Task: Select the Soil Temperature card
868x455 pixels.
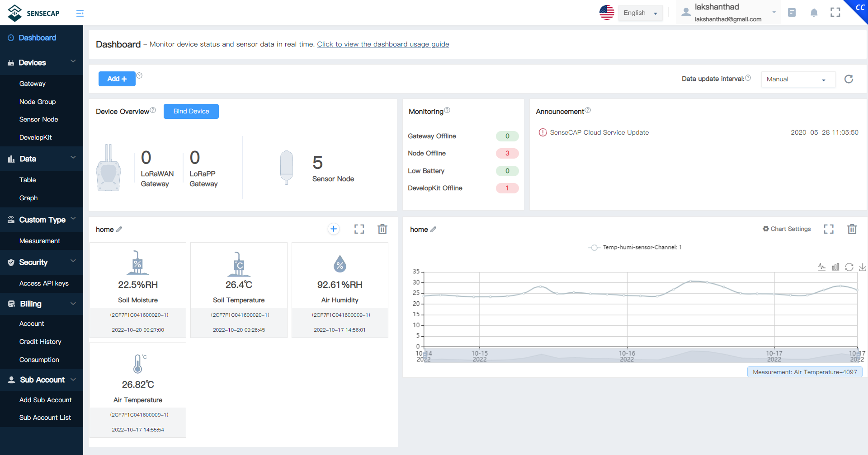Action: click(x=239, y=290)
